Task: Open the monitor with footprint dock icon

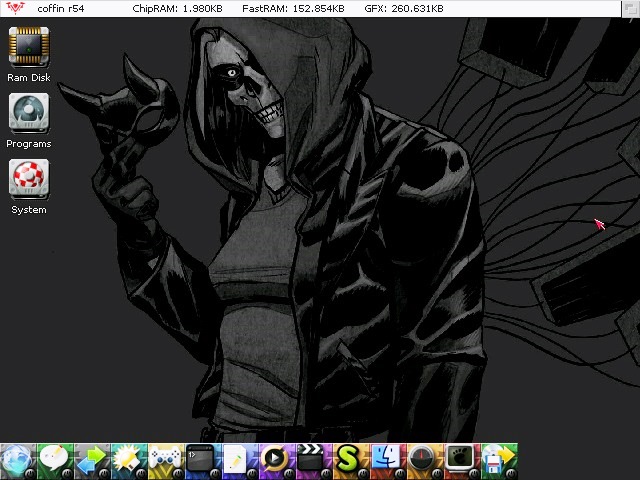Action: coord(462,461)
